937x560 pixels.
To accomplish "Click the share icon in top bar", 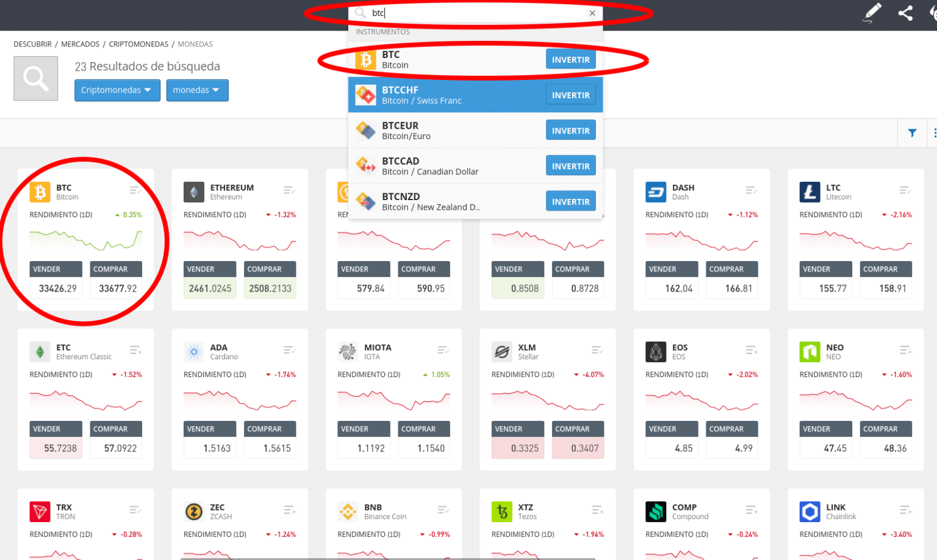I will pos(905,13).
